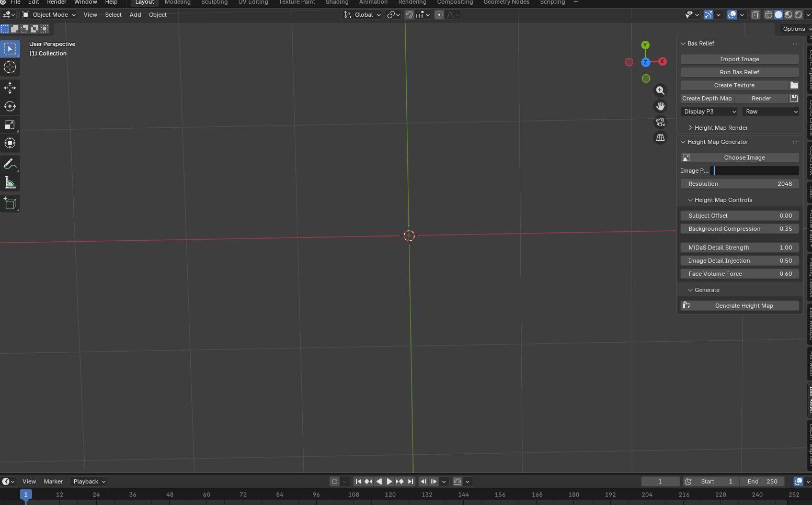Click the Choose Image button
This screenshot has height=505, width=812.
coord(740,158)
